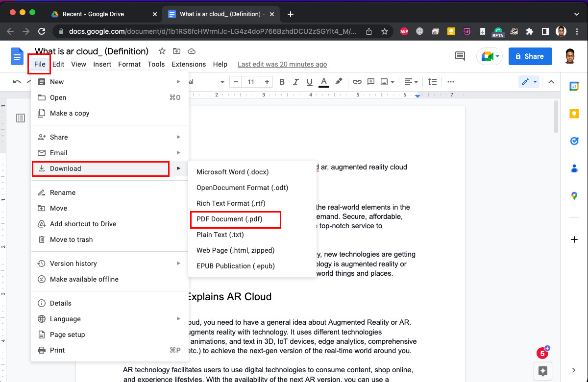Decrease font size
588x382 pixels.
[x=236, y=82]
